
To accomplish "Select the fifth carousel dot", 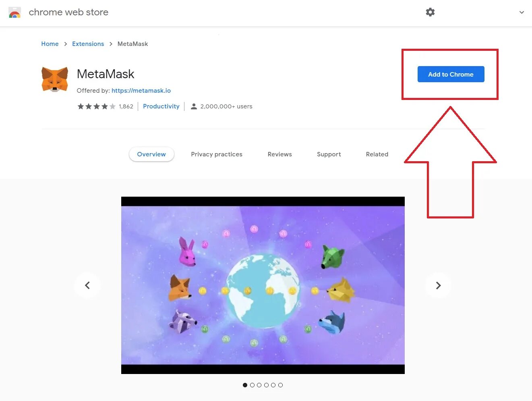I will pos(273,385).
